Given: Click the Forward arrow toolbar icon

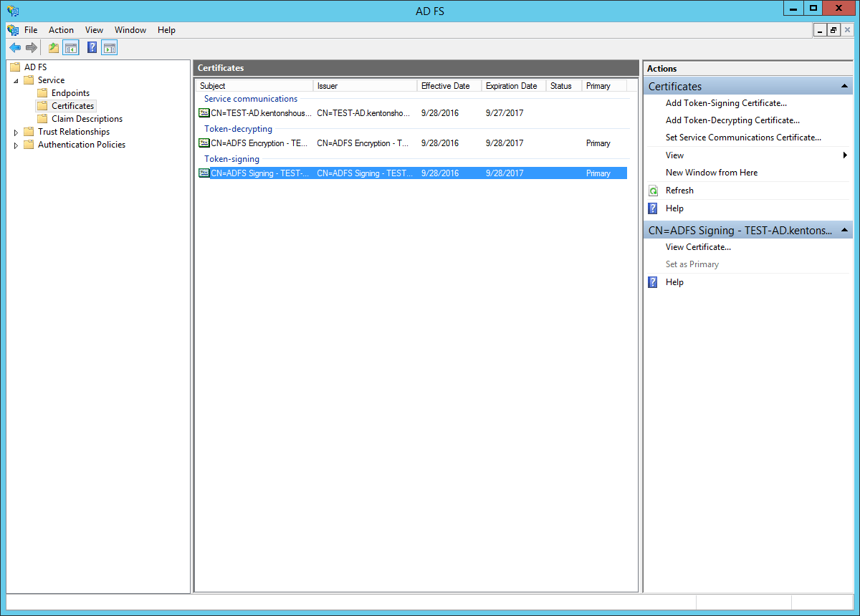Looking at the screenshot, I should 31,48.
